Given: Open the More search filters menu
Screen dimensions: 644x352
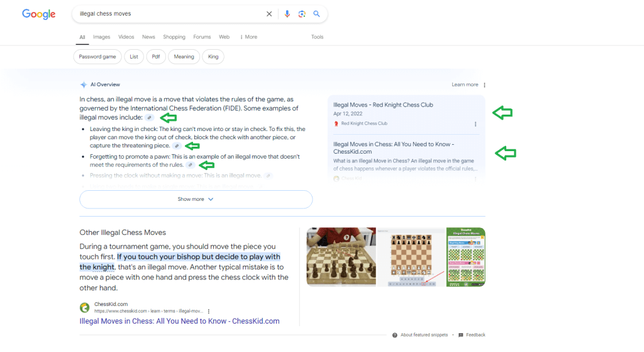Looking at the screenshot, I should point(248,37).
